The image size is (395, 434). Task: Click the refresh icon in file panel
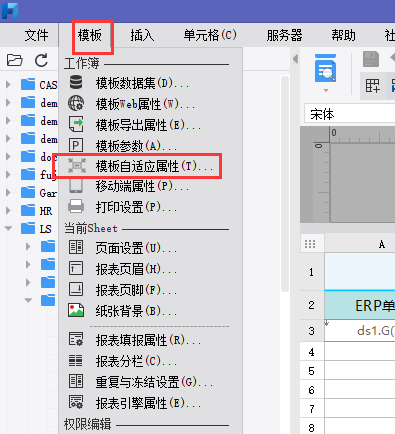[41, 60]
